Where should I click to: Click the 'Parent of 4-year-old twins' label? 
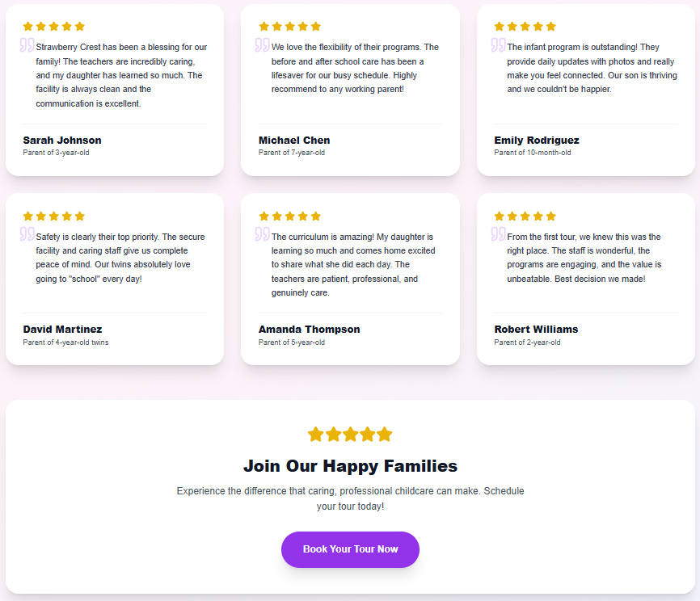65,343
